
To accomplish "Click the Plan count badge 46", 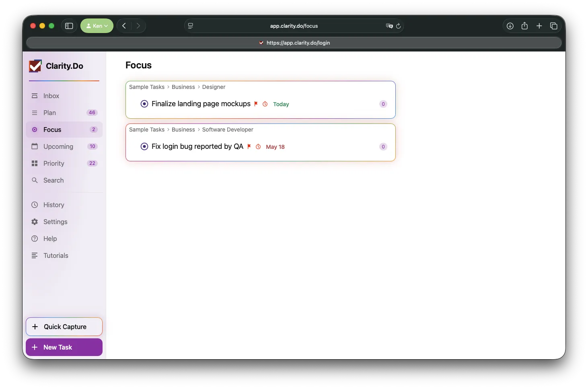I will click(x=92, y=113).
